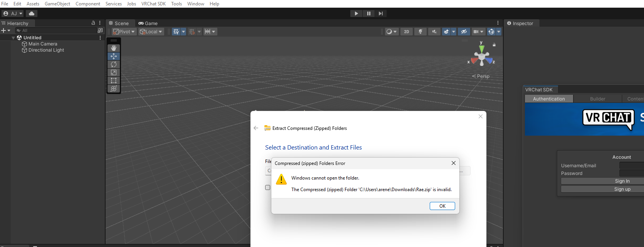Click the Main Camera cube icon
The image size is (644, 247).
point(25,44)
